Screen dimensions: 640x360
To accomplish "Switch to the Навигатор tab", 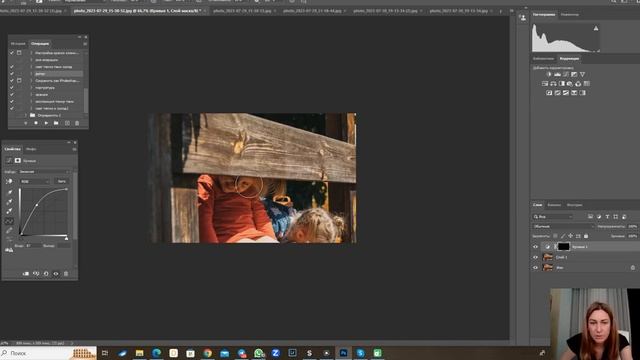I will [569, 15].
